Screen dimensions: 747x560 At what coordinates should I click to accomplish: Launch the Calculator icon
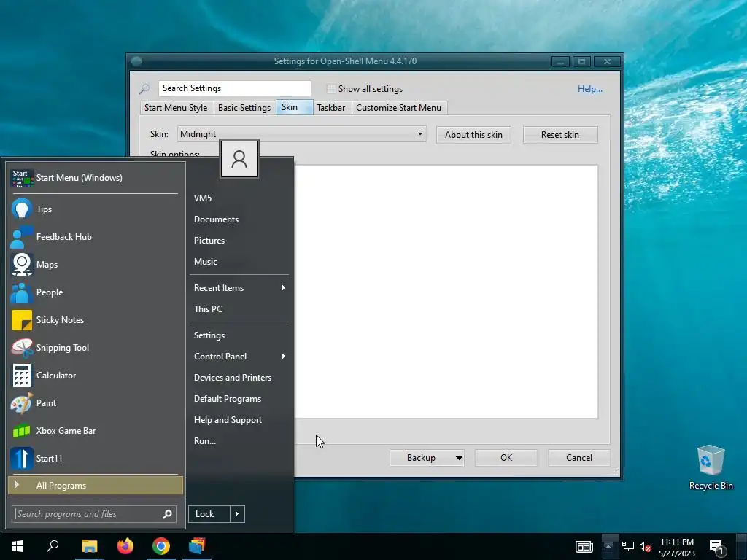[21, 376]
